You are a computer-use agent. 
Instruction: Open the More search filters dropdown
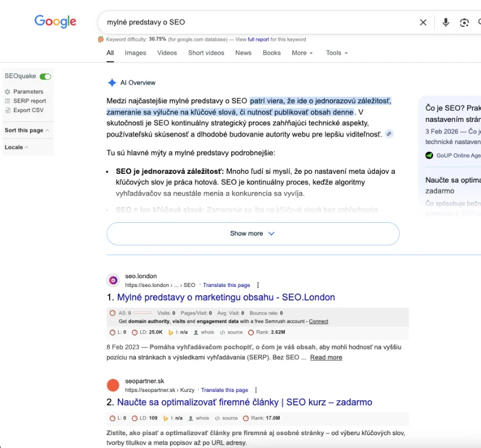tap(302, 53)
